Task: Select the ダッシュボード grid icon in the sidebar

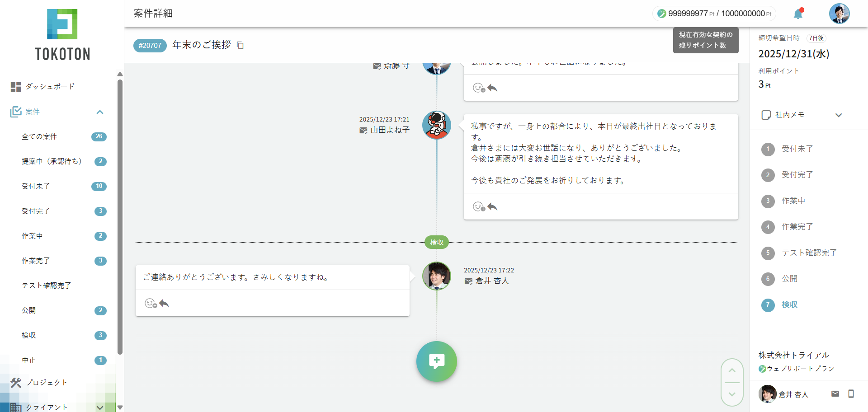Action: 16,87
